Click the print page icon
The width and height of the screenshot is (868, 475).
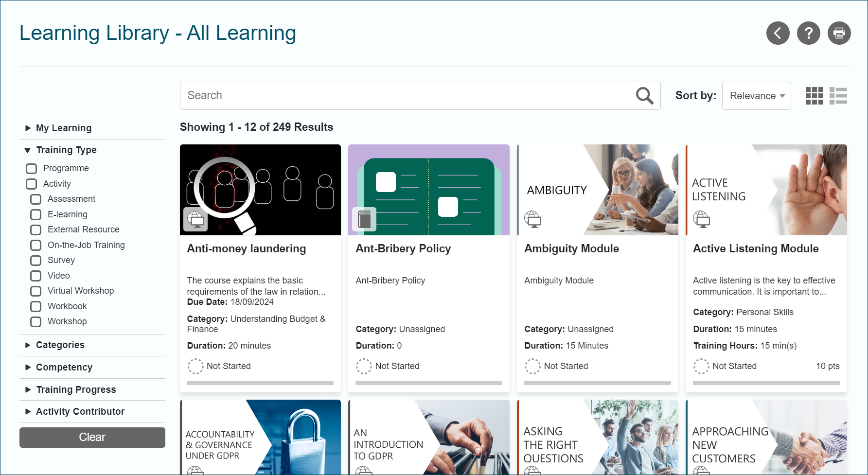[839, 33]
